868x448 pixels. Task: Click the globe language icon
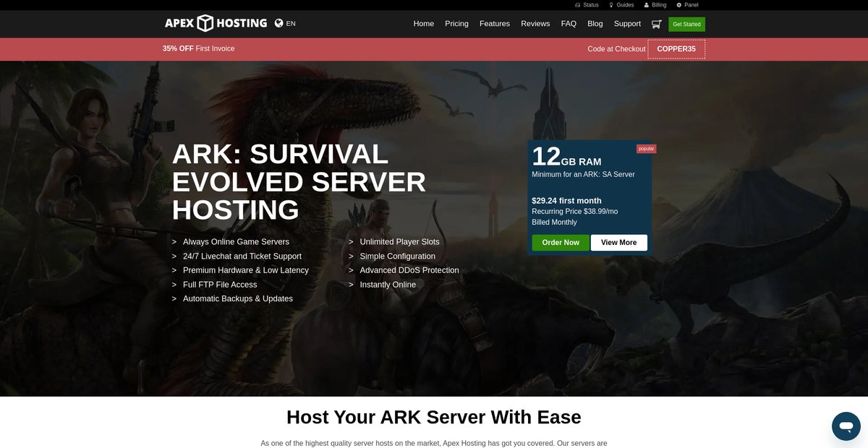279,23
